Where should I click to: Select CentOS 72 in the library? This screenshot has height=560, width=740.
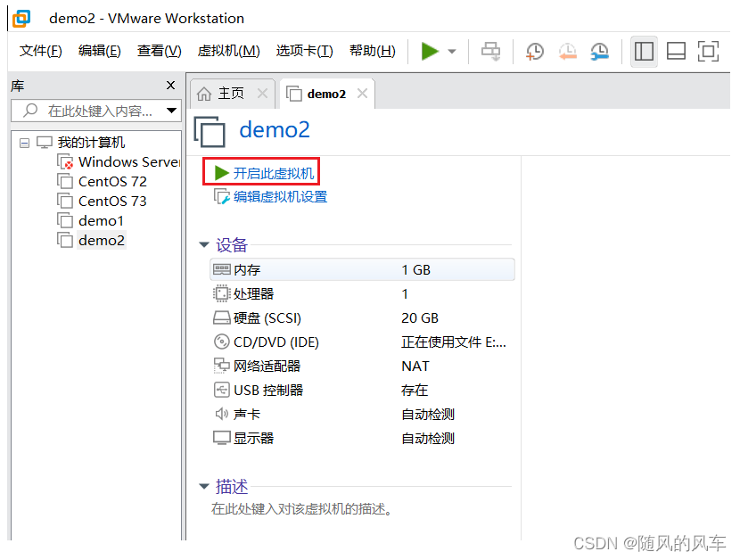[112, 182]
